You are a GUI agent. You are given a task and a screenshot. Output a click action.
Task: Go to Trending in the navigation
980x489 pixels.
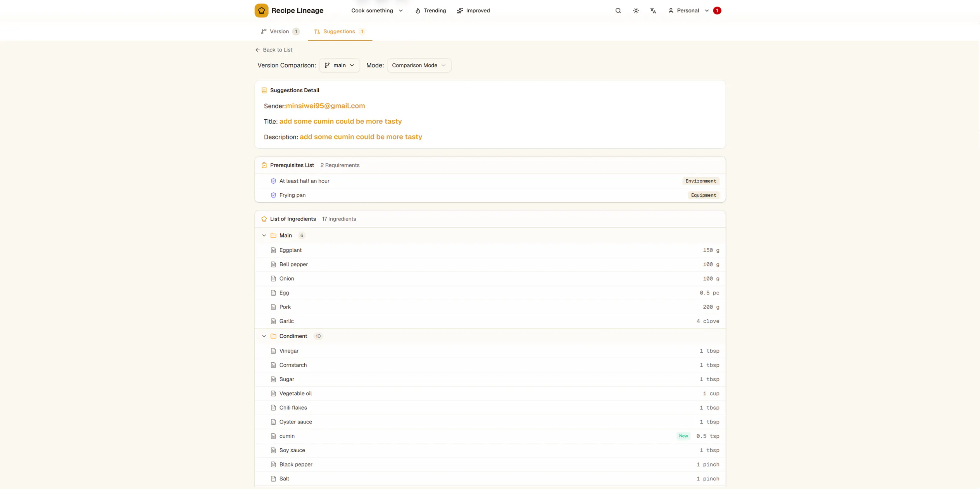(x=430, y=10)
